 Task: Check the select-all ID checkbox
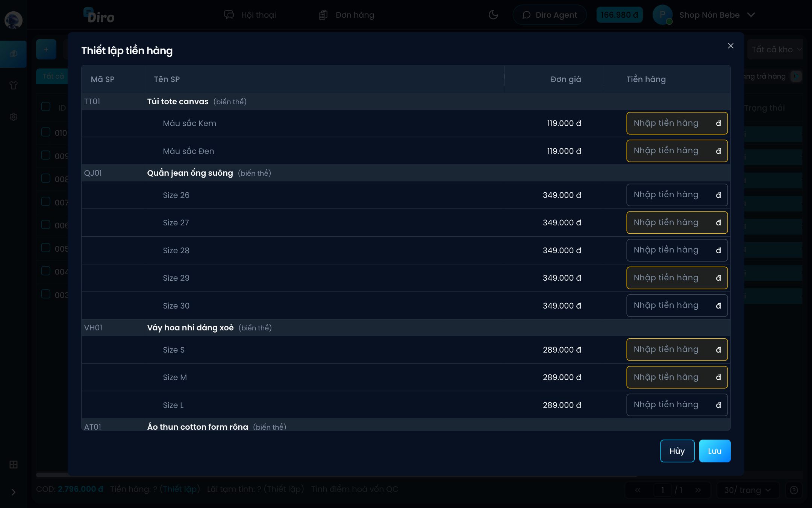click(46, 107)
